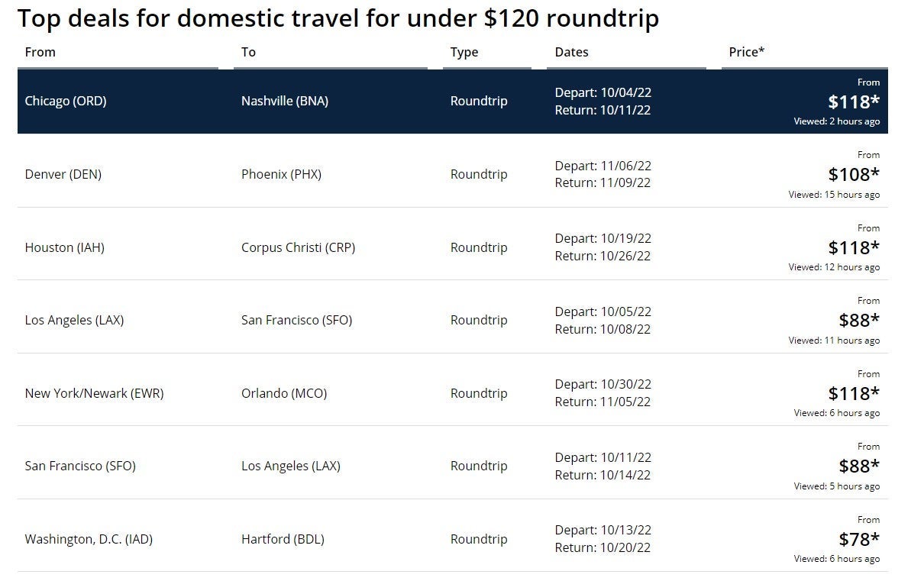Select the $88 price for 10/05/22 departure

tap(858, 320)
